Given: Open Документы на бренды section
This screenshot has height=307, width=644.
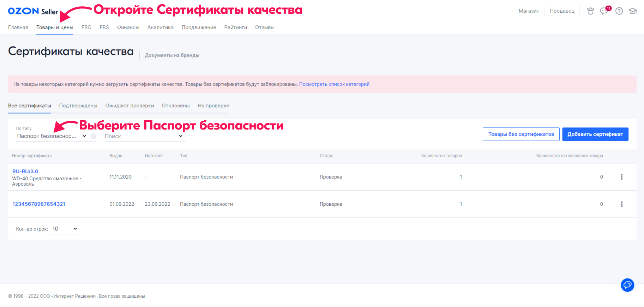Looking at the screenshot, I should (x=172, y=55).
